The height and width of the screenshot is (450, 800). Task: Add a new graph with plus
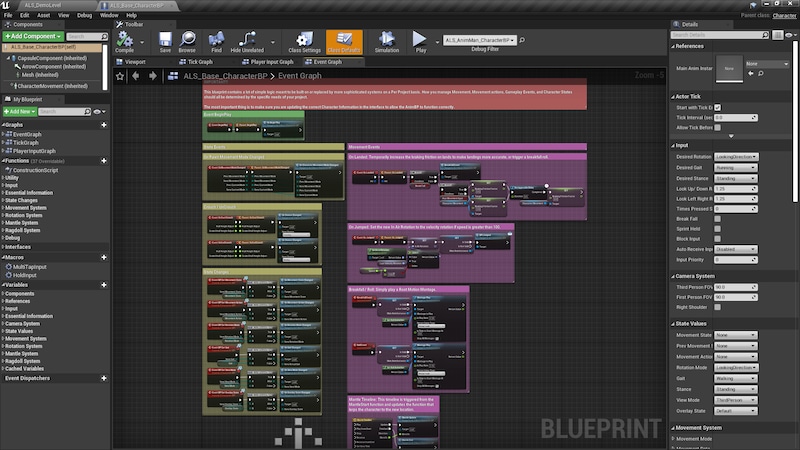pos(104,125)
